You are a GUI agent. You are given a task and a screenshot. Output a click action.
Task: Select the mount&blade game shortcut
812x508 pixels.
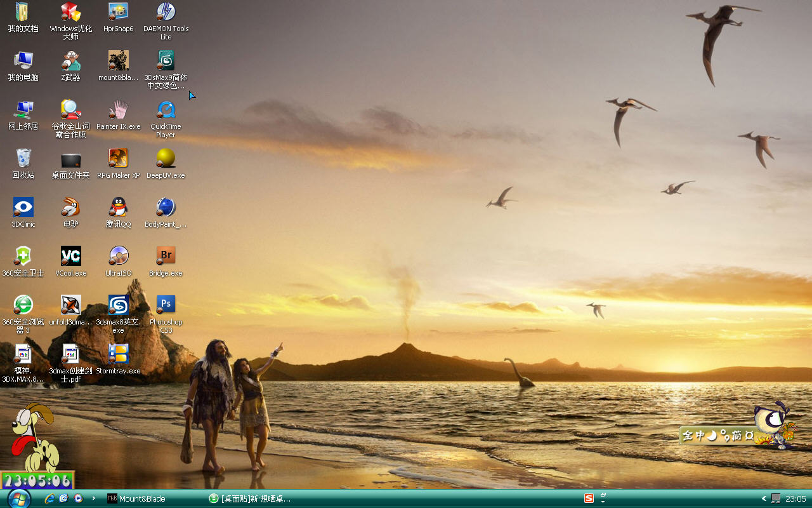tap(118, 66)
